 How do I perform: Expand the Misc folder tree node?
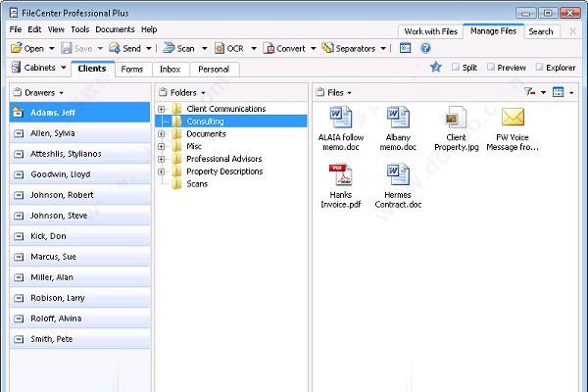(162, 146)
